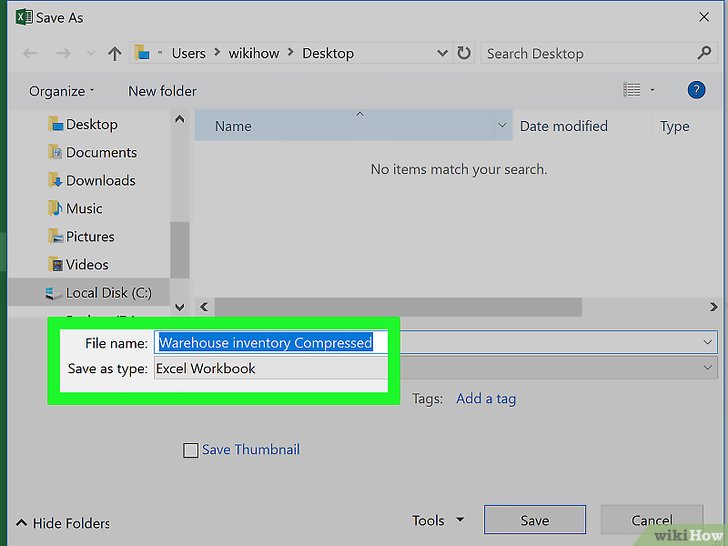Click the Add a tag link
Image resolution: width=728 pixels, height=546 pixels.
point(486,398)
